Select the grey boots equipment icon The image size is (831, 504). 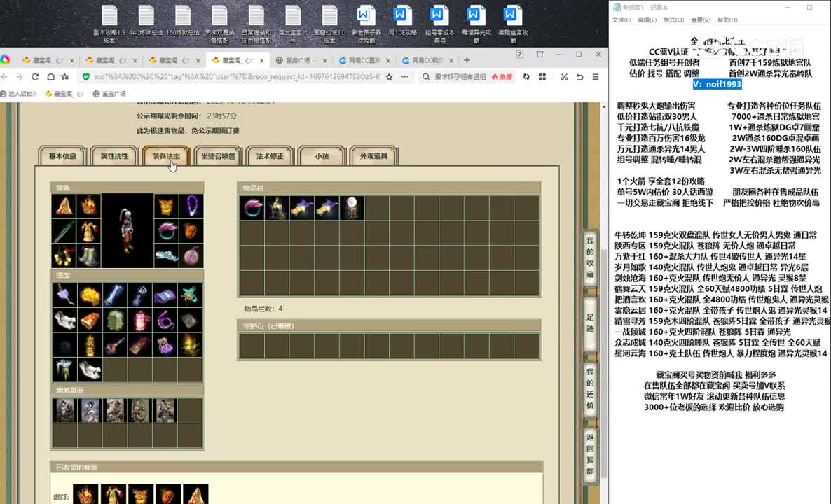tap(88, 255)
